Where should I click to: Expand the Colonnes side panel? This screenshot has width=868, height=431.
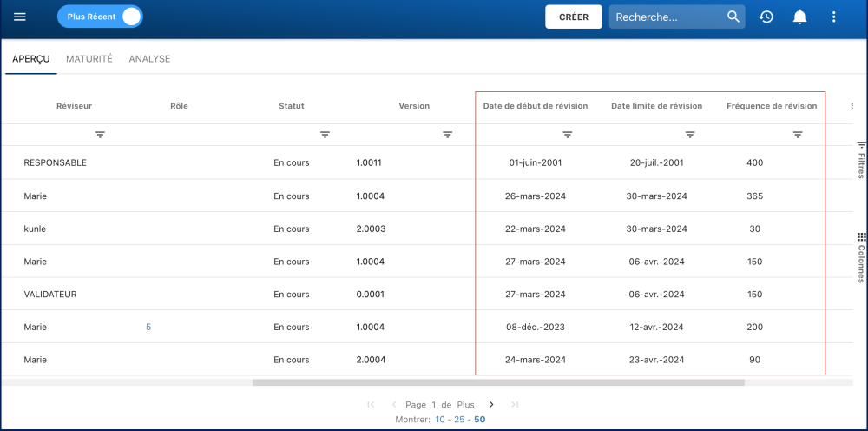[x=861, y=257]
